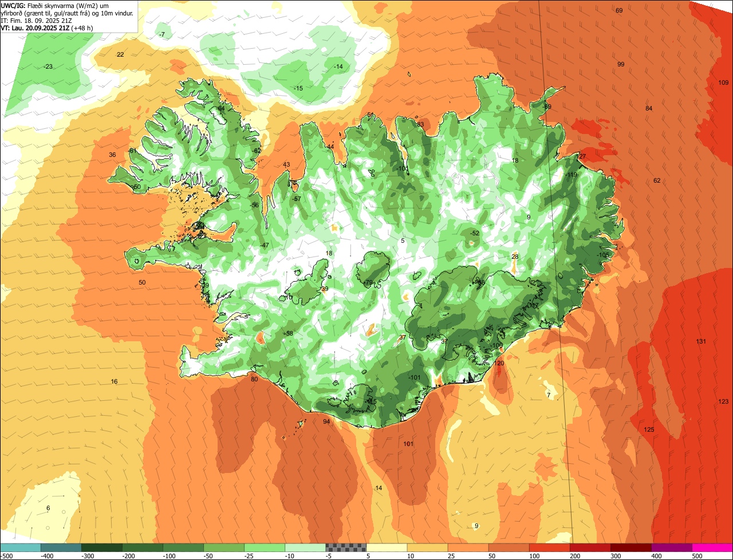This screenshot has height=560, width=733.
Task: Click the map value 99 in the northeast sea
Action: pyautogui.click(x=621, y=64)
